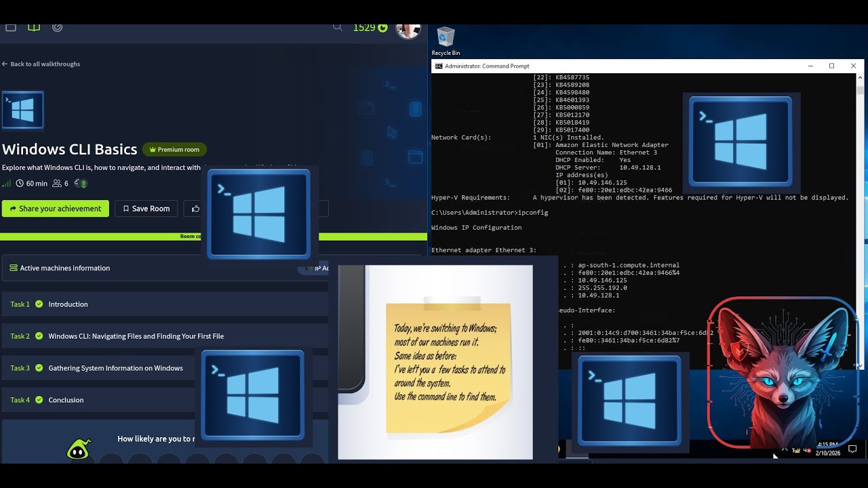Screen dimensions: 868x488
Task: Click Amazon Elastic Network Adapter line
Action: [601, 145]
